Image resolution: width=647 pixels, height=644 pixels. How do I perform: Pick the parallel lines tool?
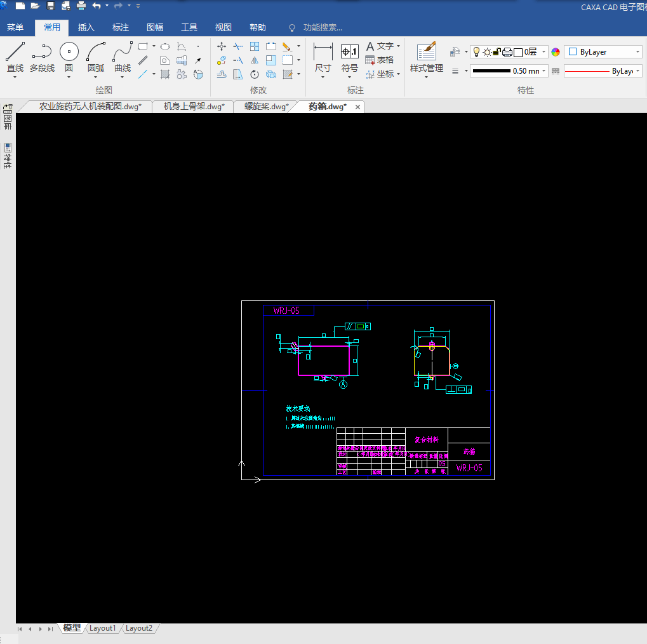click(x=143, y=60)
